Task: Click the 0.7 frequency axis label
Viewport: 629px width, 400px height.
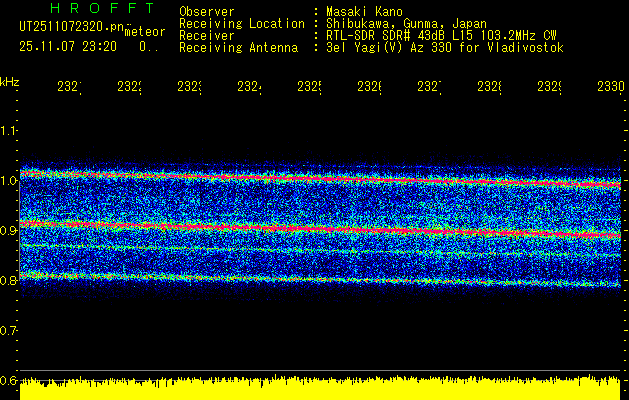Action: [x=8, y=331]
